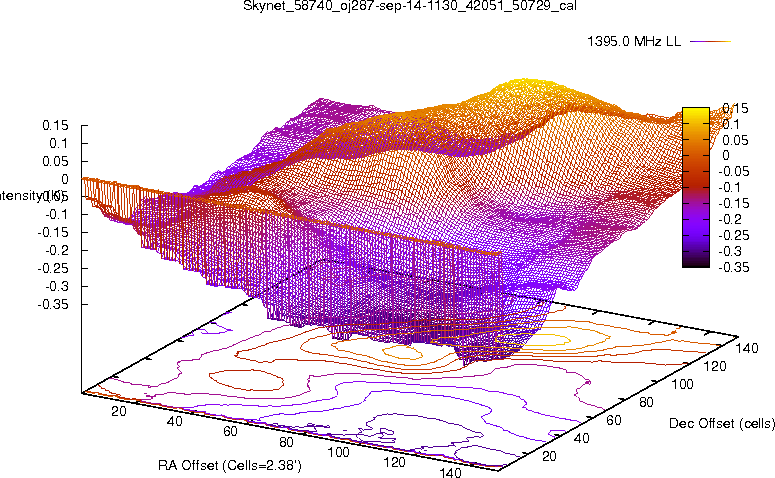Click the -0.1 label on the color bar
The image size is (775, 478).
730,187
